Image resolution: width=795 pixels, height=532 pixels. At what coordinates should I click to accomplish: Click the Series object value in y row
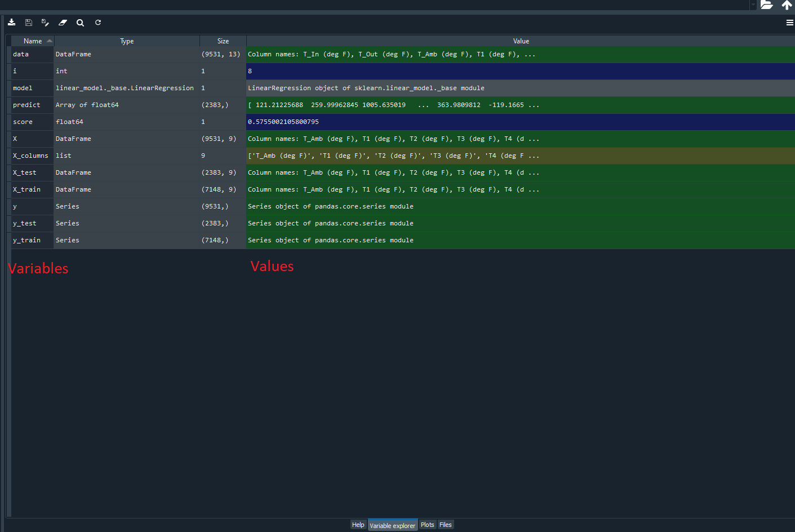(x=521, y=207)
